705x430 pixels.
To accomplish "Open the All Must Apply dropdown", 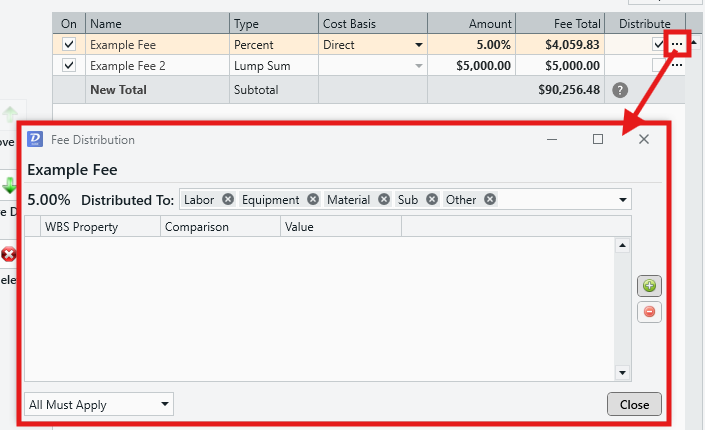I will pyautogui.click(x=99, y=405).
